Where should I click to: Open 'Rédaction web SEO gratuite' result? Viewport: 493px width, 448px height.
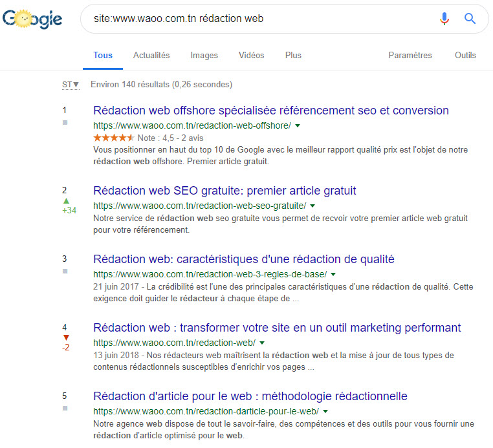(x=225, y=191)
